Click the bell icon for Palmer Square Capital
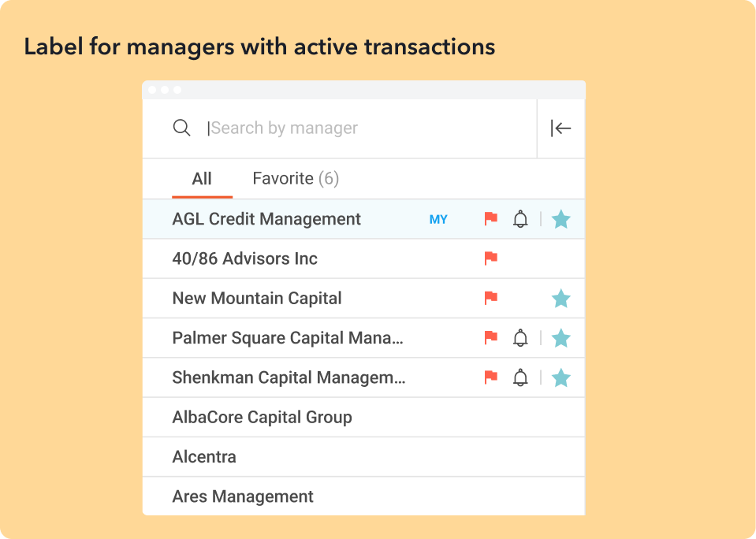Screen dimensions: 756x539 [520, 338]
